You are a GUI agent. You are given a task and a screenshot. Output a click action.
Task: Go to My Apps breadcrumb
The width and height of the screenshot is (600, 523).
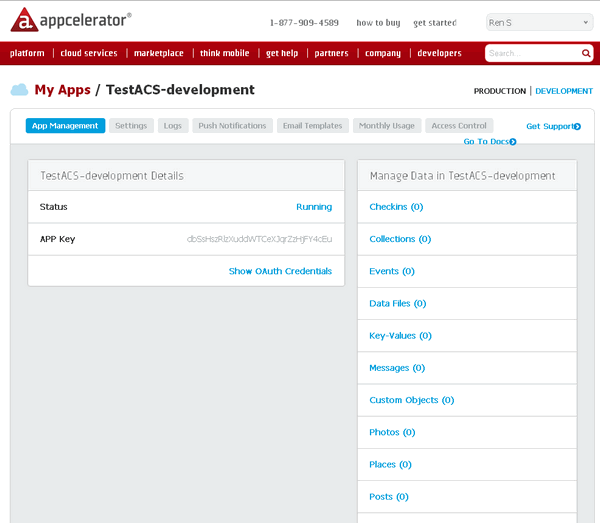(63, 90)
